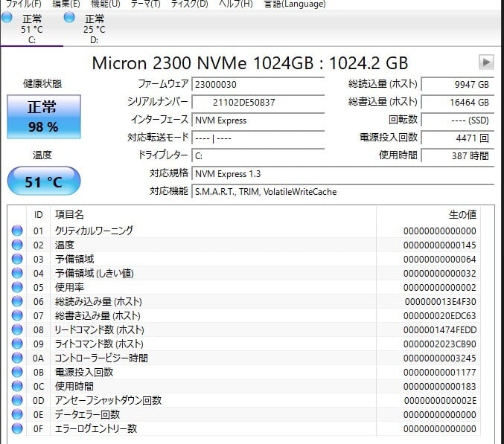Click status icon for クリティカルワーニング row

17,231
